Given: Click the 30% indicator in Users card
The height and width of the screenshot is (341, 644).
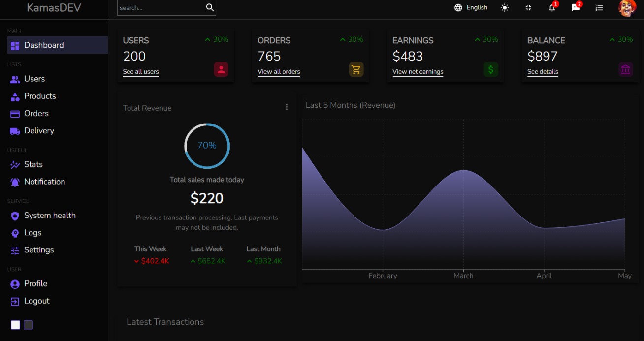Looking at the screenshot, I should pyautogui.click(x=217, y=40).
